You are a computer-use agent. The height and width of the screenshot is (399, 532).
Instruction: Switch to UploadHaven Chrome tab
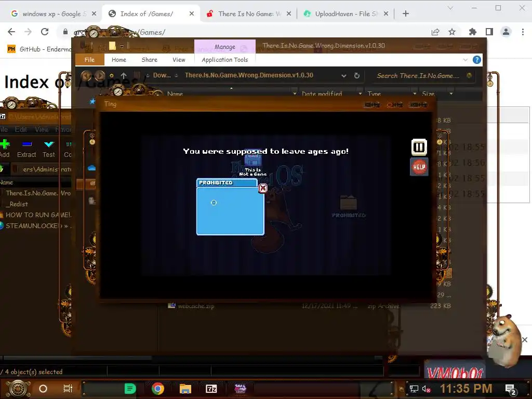tap(344, 14)
